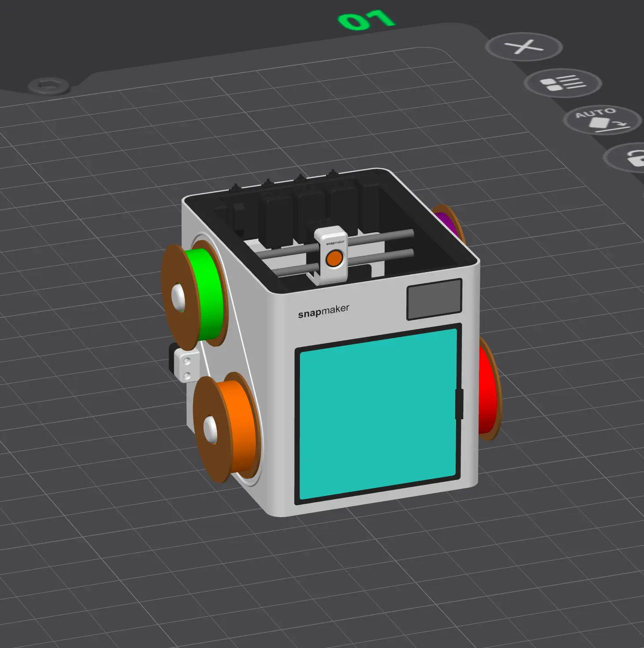Click the green 01 plate number

click(366, 20)
